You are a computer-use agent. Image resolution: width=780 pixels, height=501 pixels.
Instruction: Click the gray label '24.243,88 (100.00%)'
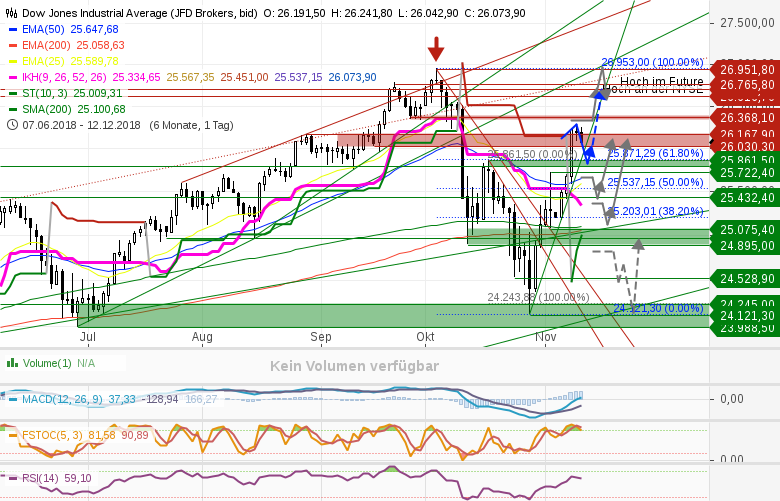point(538,298)
